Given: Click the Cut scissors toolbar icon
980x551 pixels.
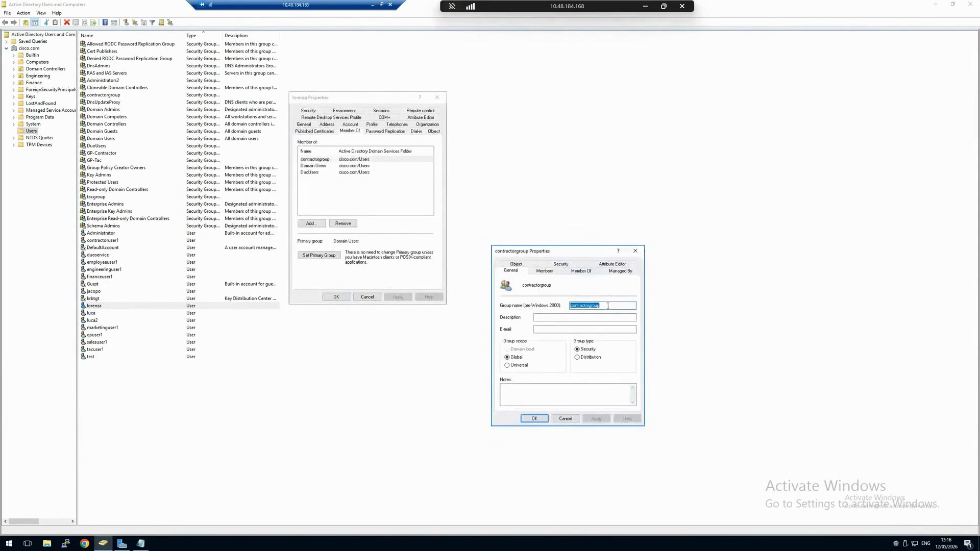Looking at the screenshot, I should click(x=46, y=22).
